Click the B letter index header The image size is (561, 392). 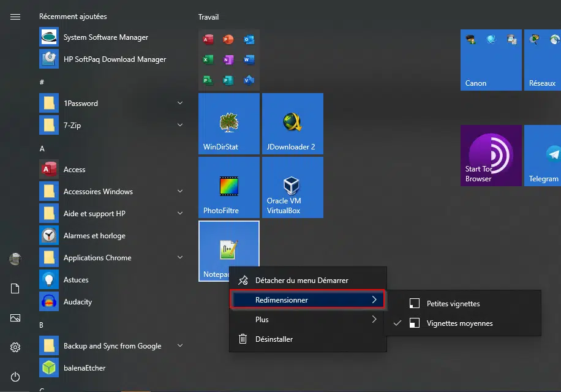coord(42,325)
